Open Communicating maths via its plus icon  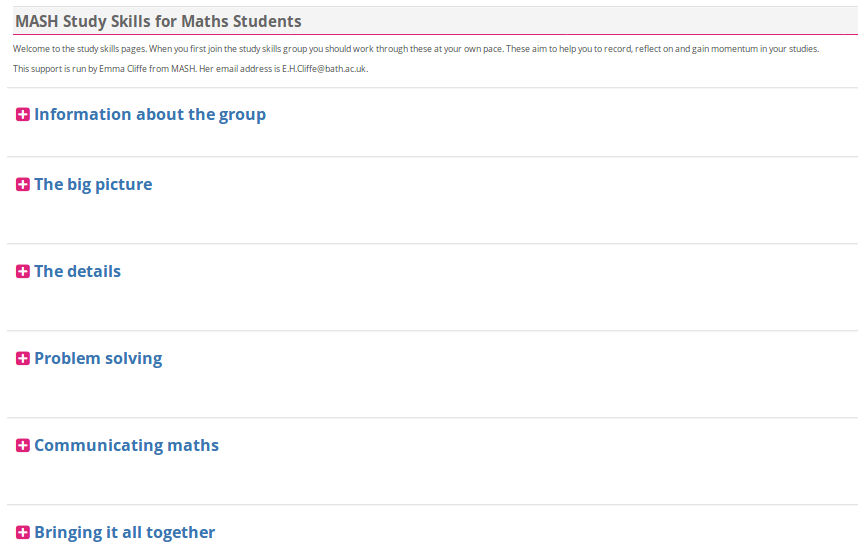point(23,446)
